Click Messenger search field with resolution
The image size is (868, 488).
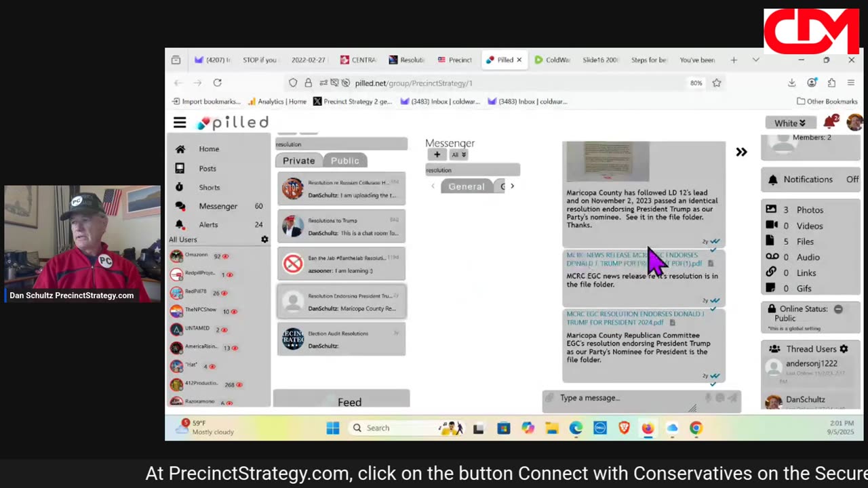[x=473, y=170]
